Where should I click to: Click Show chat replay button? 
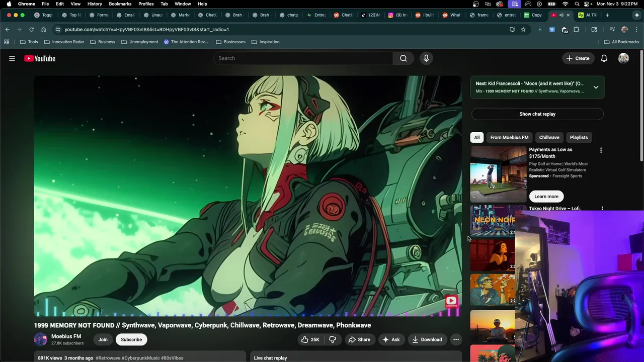tap(537, 114)
